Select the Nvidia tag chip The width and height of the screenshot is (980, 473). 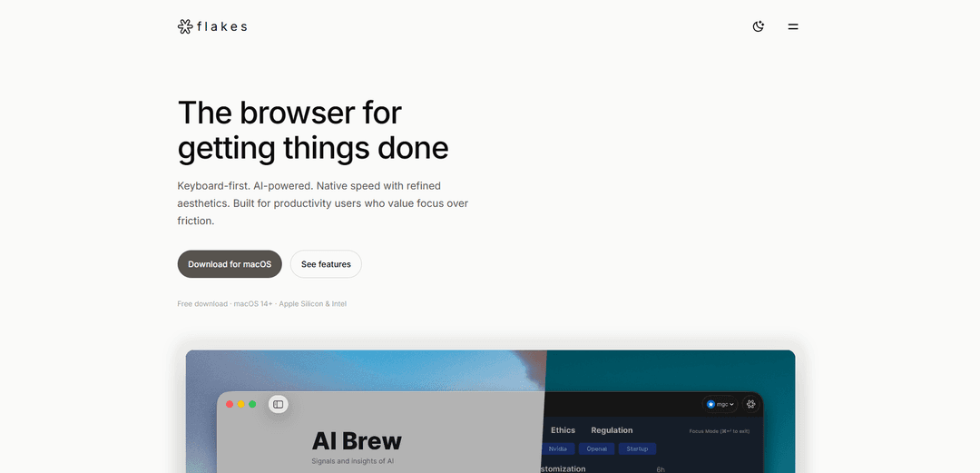557,448
